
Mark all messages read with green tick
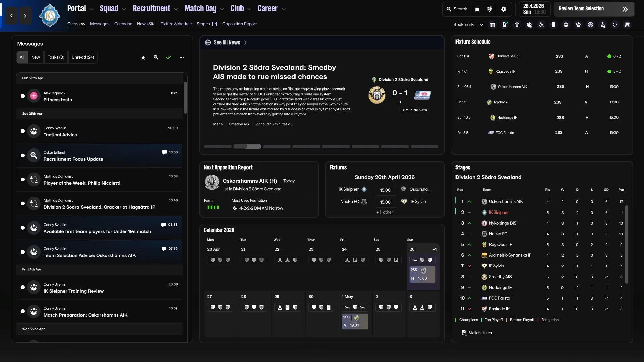click(169, 57)
